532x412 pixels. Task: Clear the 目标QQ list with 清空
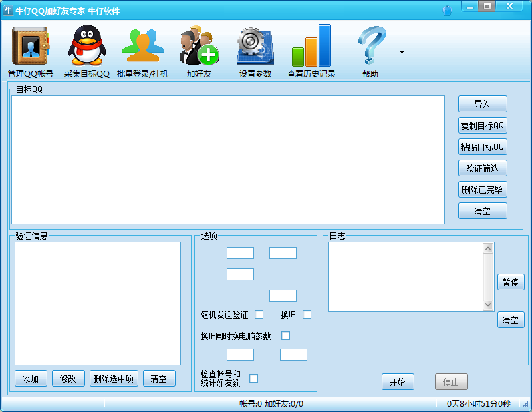[x=483, y=210]
